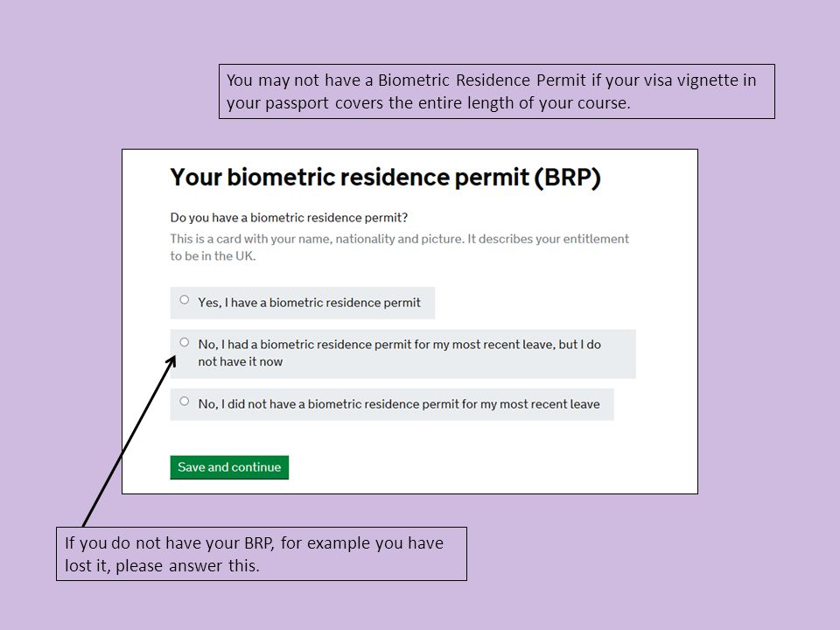This screenshot has width=840, height=630.
Task: Choose the 'No, I had a biometric residence permit' radio circle
Action: [x=185, y=342]
